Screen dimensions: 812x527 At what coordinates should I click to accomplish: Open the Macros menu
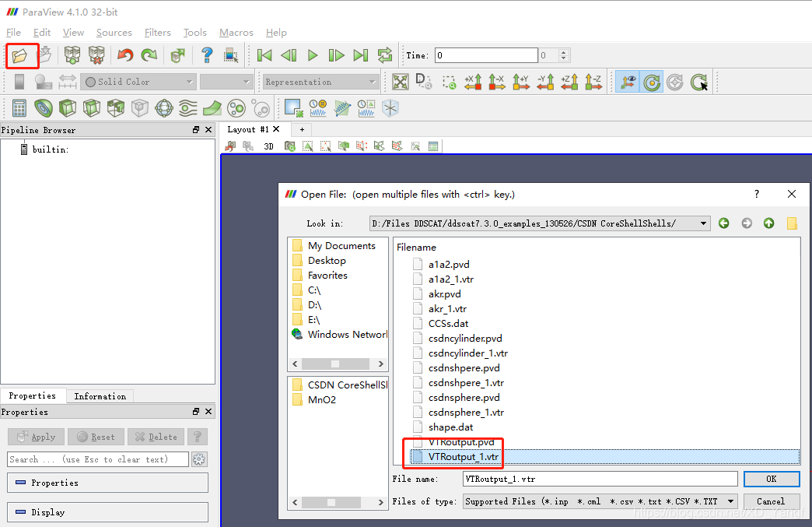point(236,33)
